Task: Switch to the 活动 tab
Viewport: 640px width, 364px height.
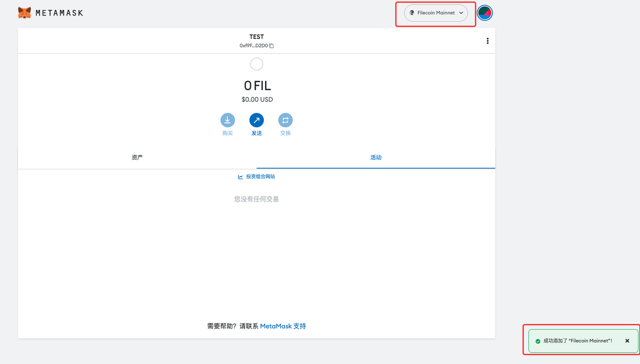Action: coord(376,157)
